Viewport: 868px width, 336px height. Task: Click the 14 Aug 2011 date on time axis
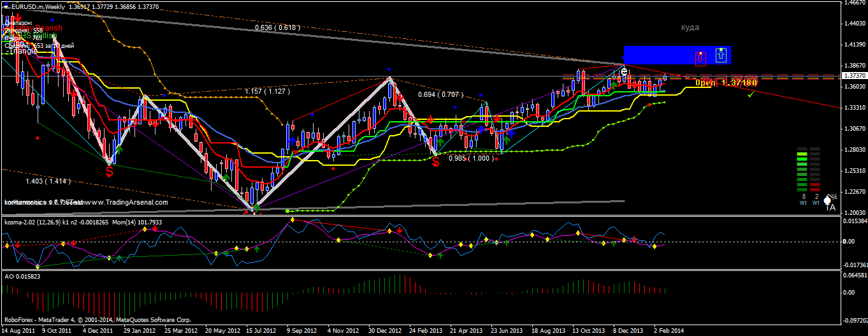tap(17, 331)
